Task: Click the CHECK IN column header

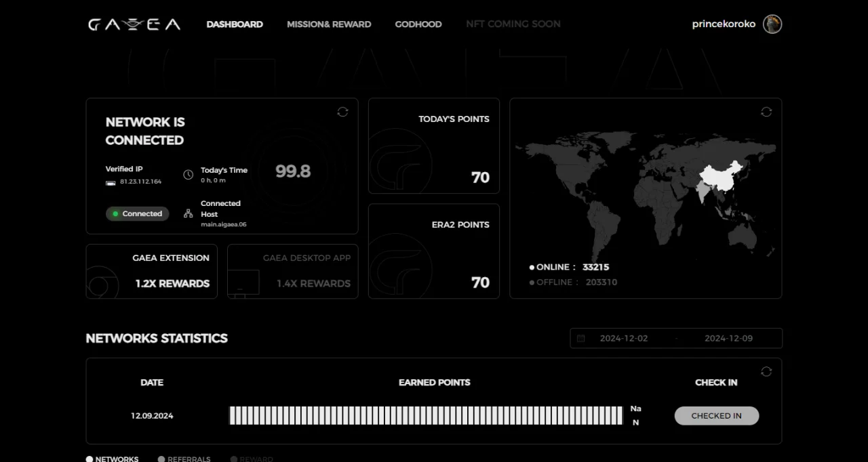Action: pos(716,382)
